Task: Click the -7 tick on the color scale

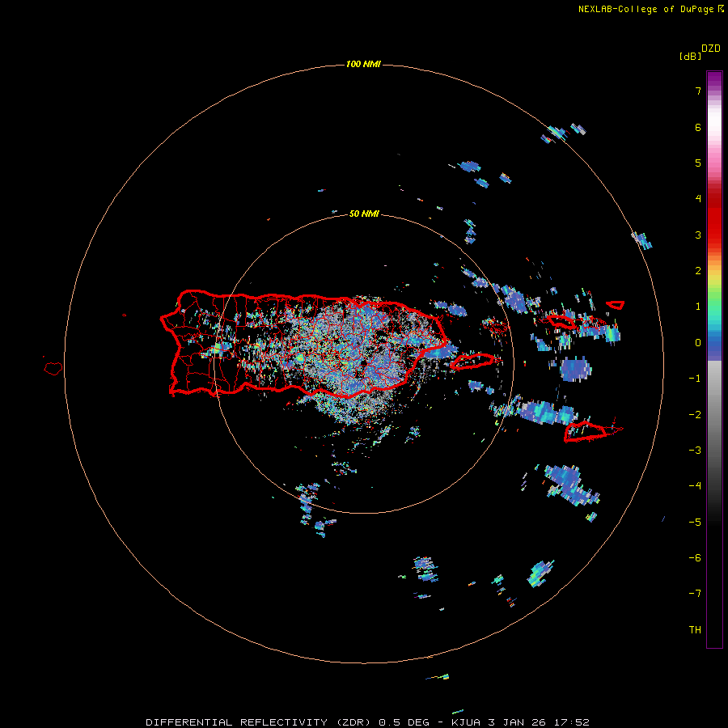Action: tap(695, 594)
